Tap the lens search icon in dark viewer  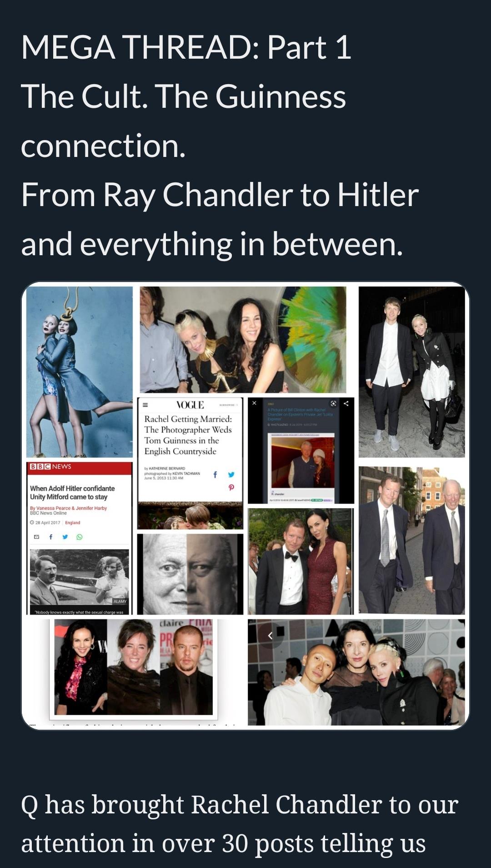[334, 404]
